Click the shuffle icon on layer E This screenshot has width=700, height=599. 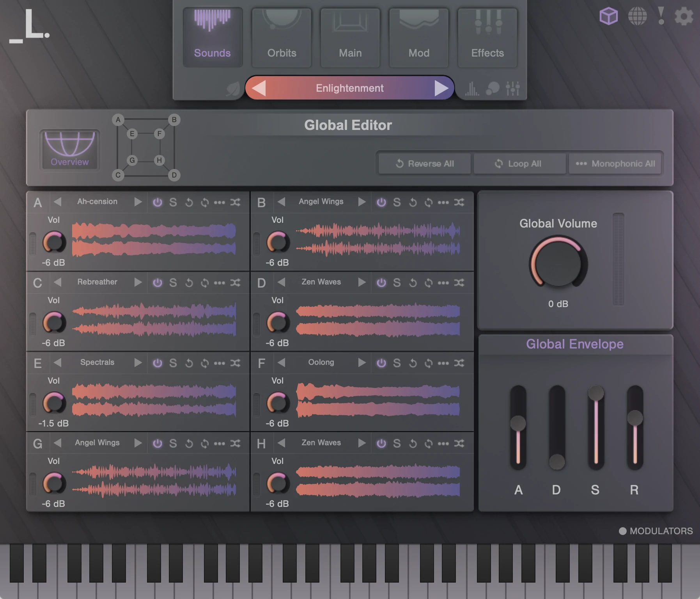(235, 363)
